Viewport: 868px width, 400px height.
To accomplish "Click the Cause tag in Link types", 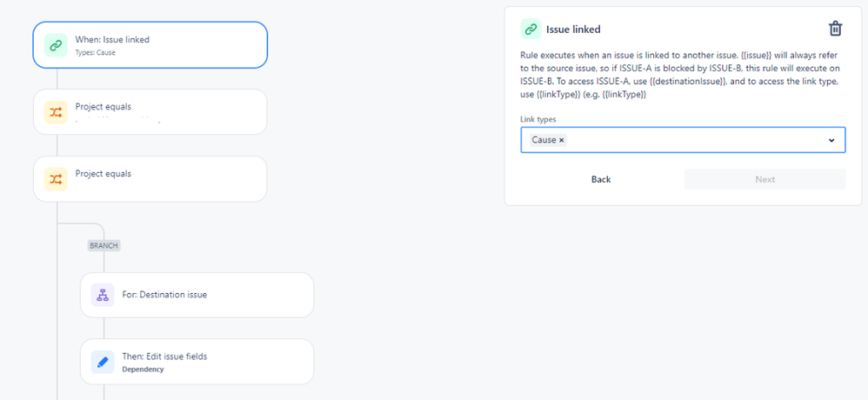I will point(544,140).
